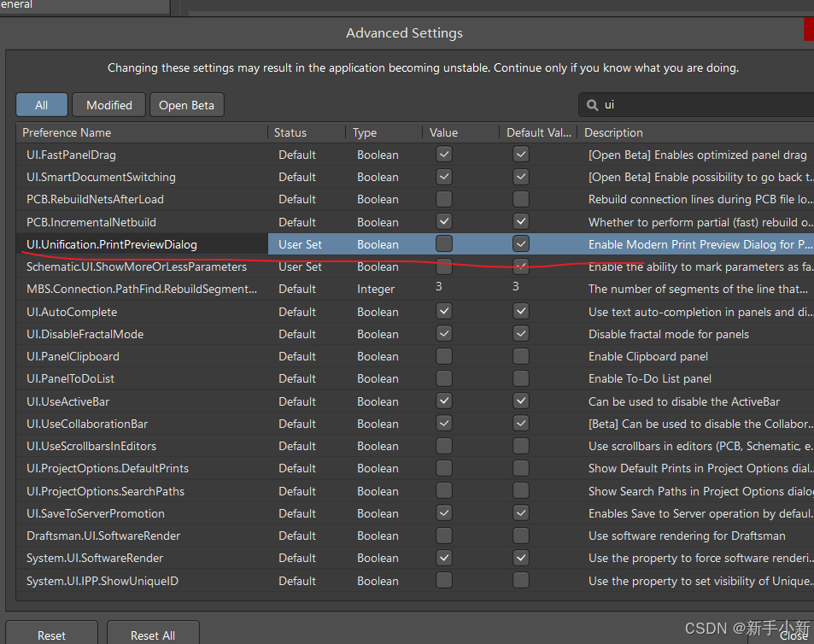Sort by the Status column header
The image size is (814, 644).
(x=306, y=132)
